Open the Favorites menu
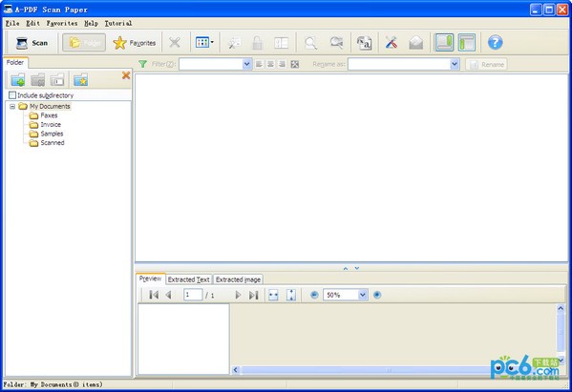The width and height of the screenshot is (572, 392). 62,23
